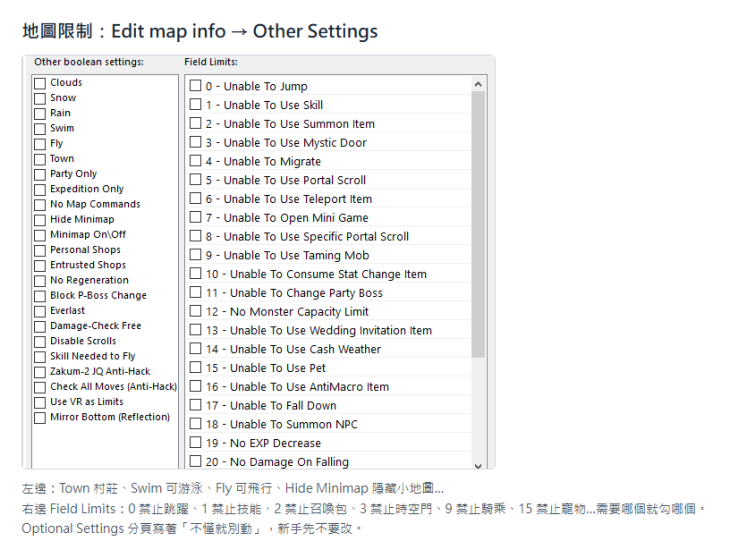Tick Zakum-2 JQ Anti-Hack
Screen dimensions: 730x558
(x=40, y=372)
